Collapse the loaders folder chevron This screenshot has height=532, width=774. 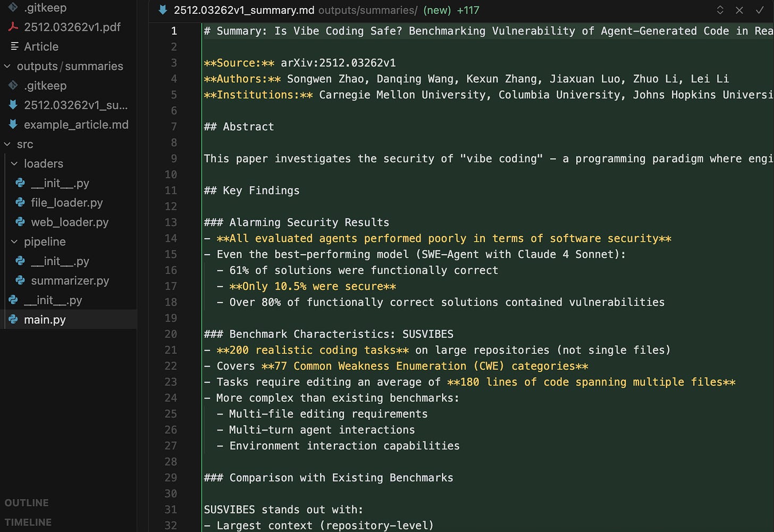[14, 164]
